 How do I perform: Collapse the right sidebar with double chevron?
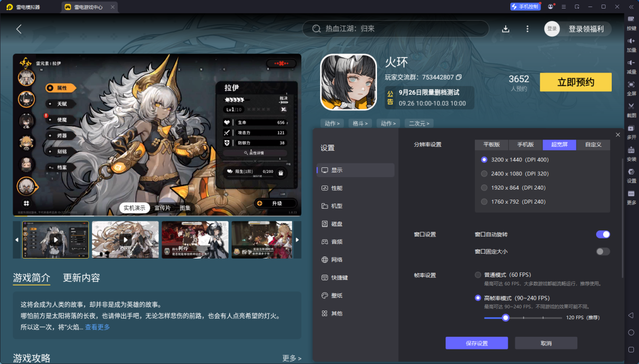point(631,7)
